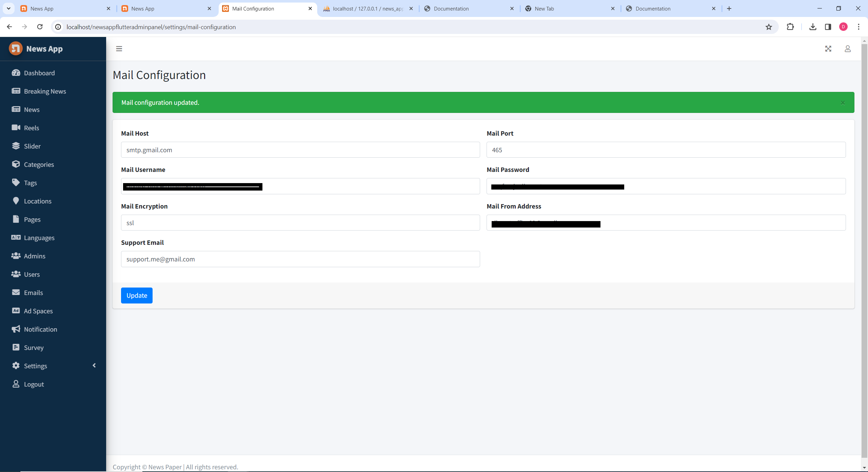Switch to the New Tab tab
868x472 pixels.
(570, 8)
